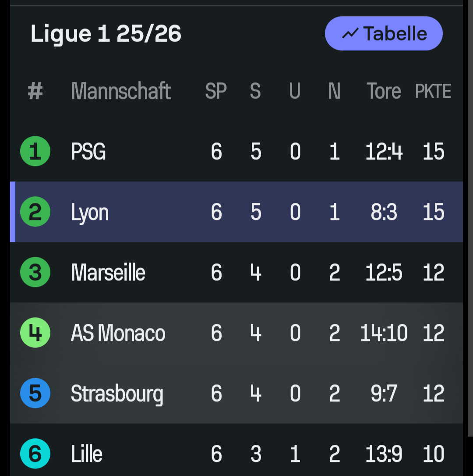Viewport: 473px width, 476px height.
Task: Click the blue rank 5 badge
Action: 35,393
